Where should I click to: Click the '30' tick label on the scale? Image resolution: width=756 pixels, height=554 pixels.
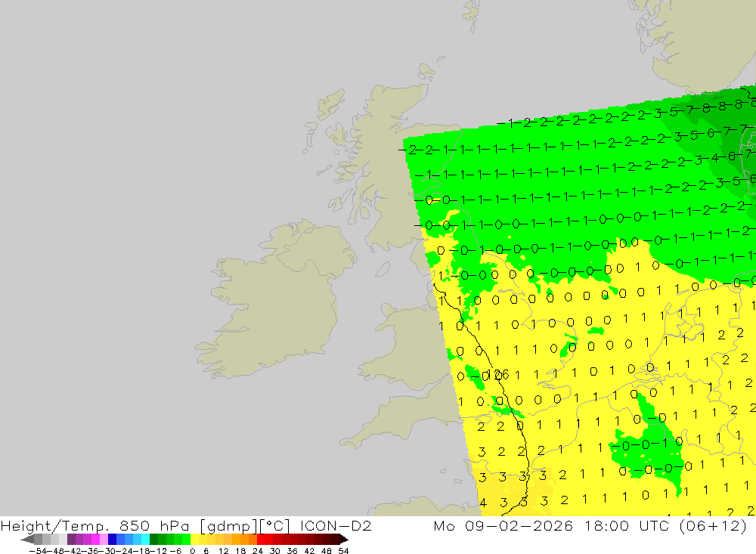(275, 551)
